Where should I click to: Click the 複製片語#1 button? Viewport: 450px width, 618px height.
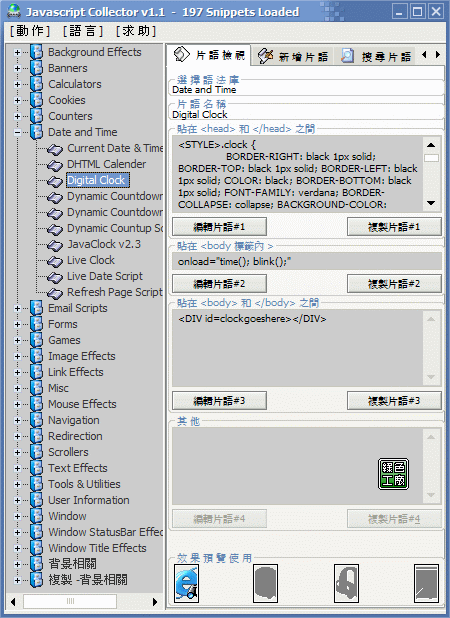[394, 227]
